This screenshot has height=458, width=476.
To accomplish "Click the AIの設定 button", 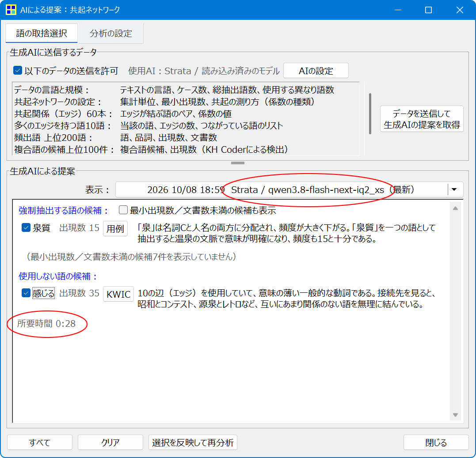I will (x=316, y=71).
